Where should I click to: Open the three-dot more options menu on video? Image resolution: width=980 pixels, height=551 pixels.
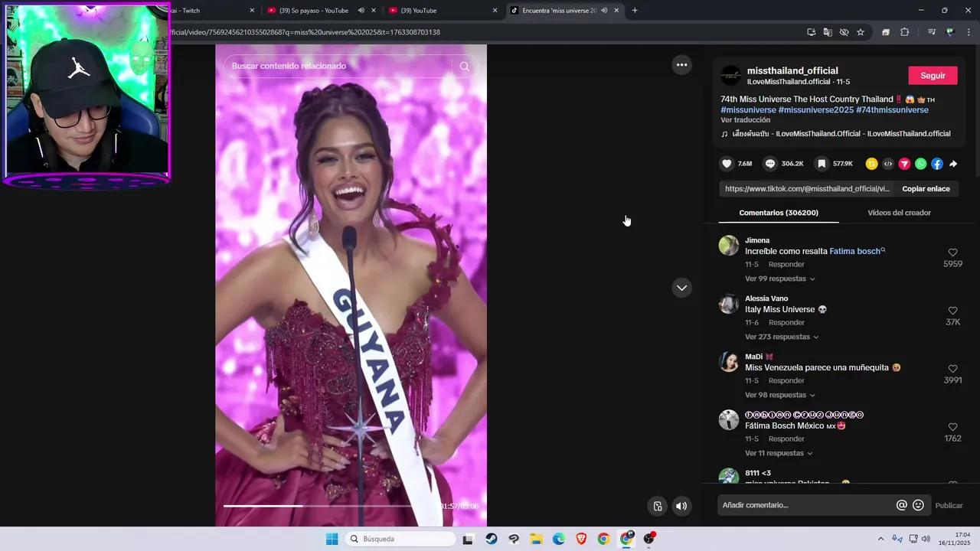click(x=681, y=65)
